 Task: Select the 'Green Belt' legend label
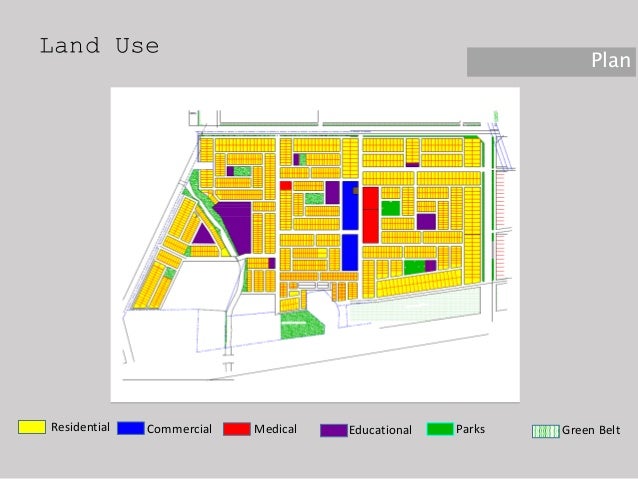(591, 430)
